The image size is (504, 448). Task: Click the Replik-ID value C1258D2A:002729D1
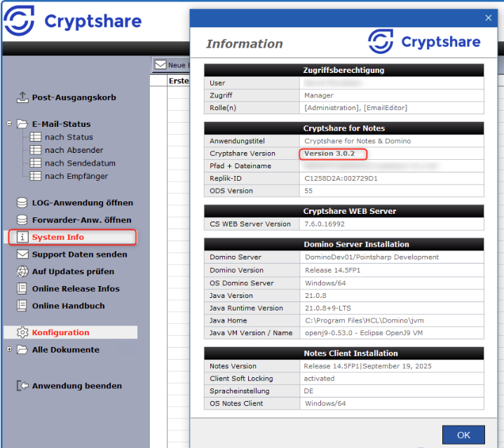click(x=341, y=179)
